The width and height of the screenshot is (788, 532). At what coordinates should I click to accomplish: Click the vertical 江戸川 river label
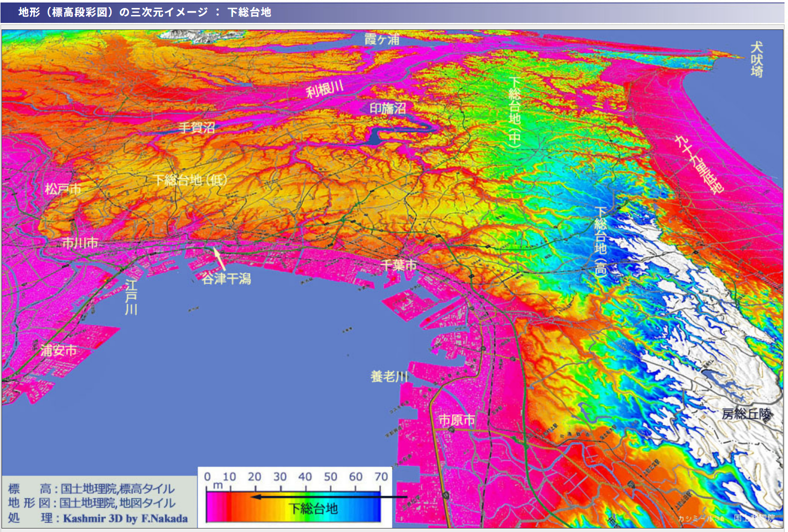pyautogui.click(x=131, y=297)
